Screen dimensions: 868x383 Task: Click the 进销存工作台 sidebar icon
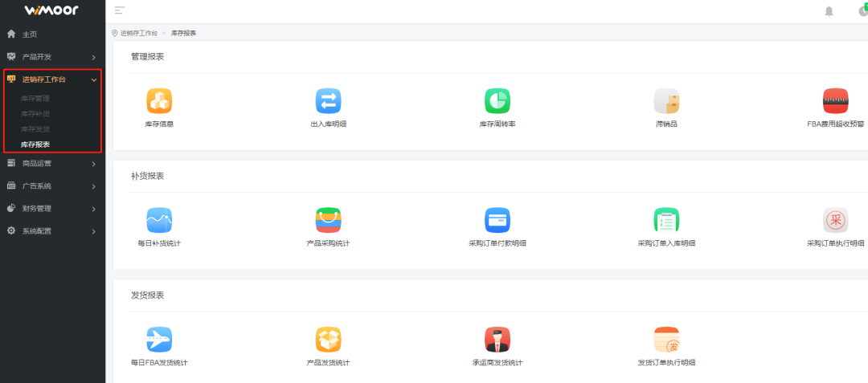11,79
